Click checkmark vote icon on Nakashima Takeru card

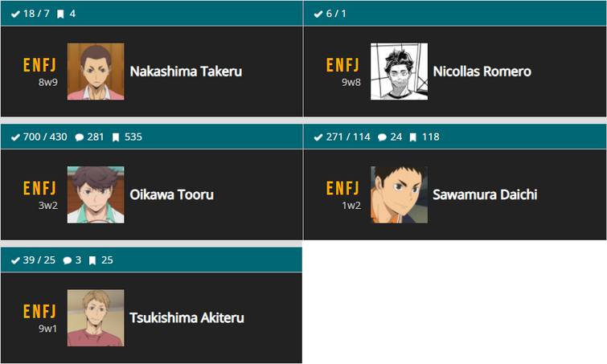15,14
